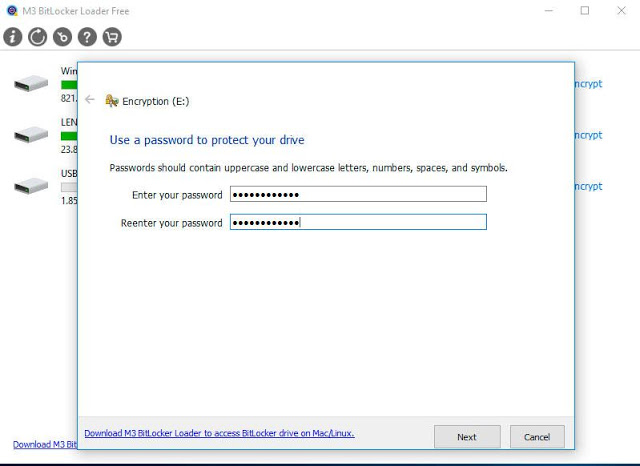Open the help question mark icon
The image size is (640, 466).
[87, 37]
